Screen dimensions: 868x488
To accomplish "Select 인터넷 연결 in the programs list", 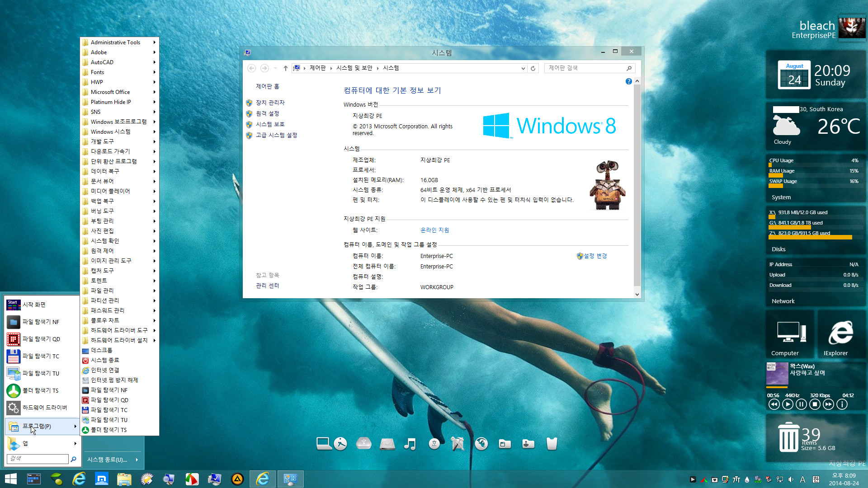I will pos(119,370).
